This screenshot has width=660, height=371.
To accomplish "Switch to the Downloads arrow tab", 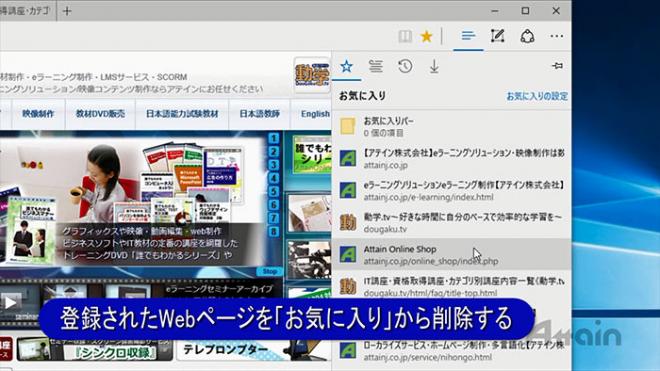I will (x=434, y=67).
